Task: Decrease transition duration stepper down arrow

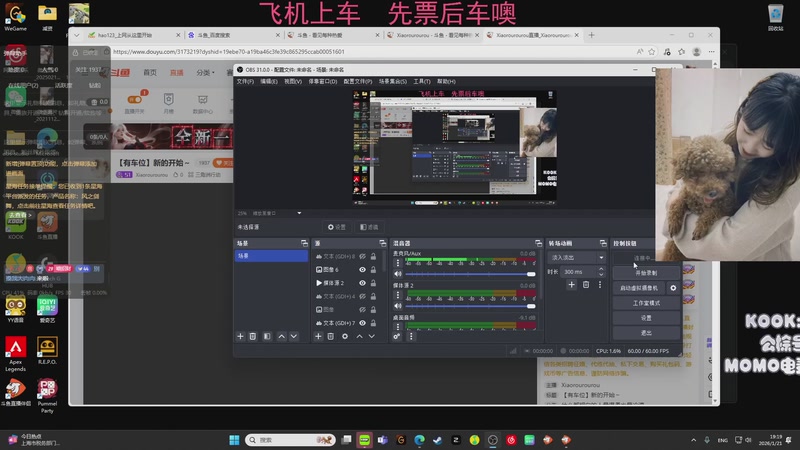Action: [x=601, y=274]
